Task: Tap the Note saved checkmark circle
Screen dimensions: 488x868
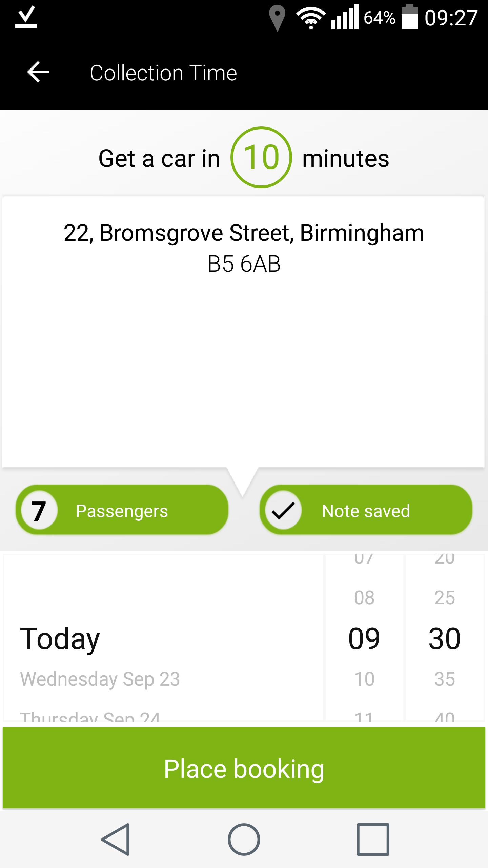Action: click(283, 510)
